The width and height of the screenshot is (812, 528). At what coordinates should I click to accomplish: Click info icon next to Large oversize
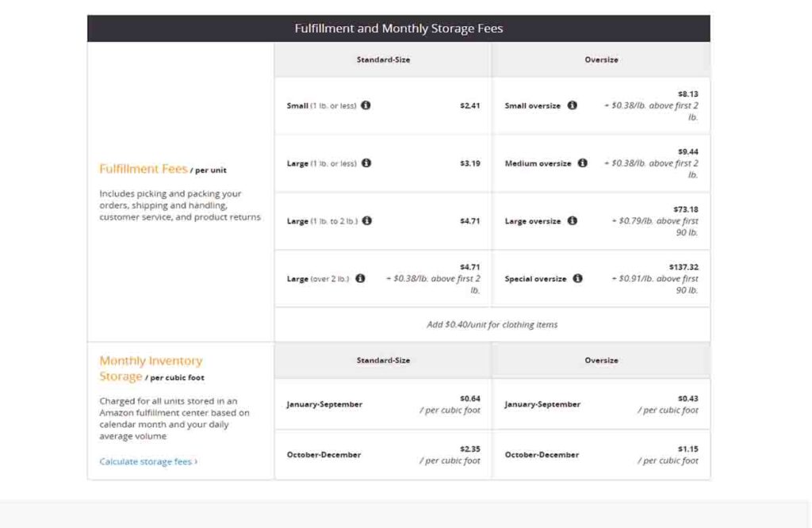572,220
